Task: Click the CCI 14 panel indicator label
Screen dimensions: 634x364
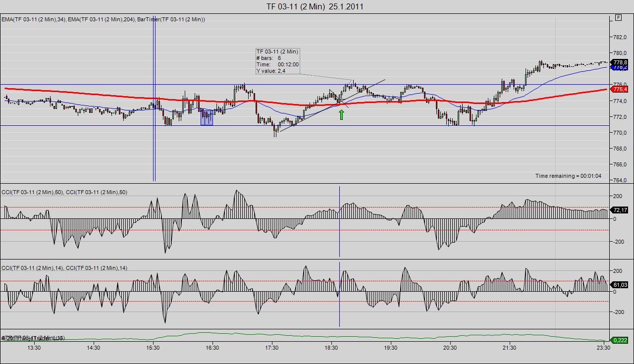Action: click(x=64, y=268)
